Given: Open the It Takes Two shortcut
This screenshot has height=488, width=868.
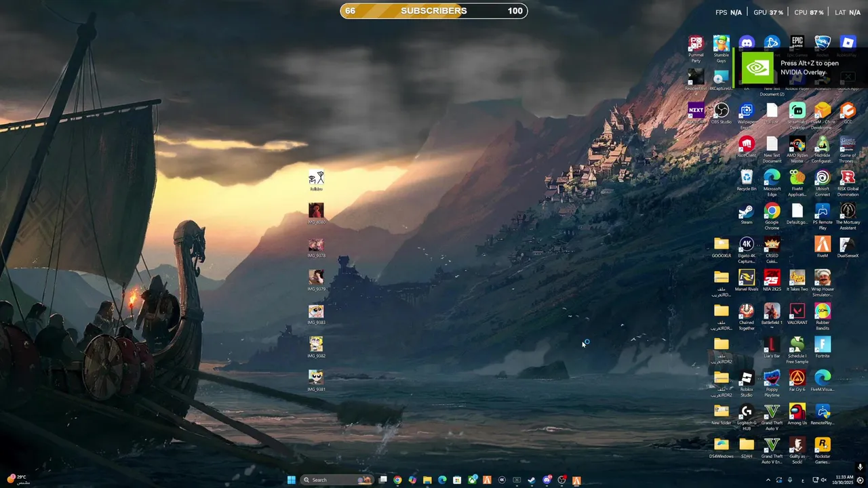Looking at the screenshot, I should (x=797, y=280).
